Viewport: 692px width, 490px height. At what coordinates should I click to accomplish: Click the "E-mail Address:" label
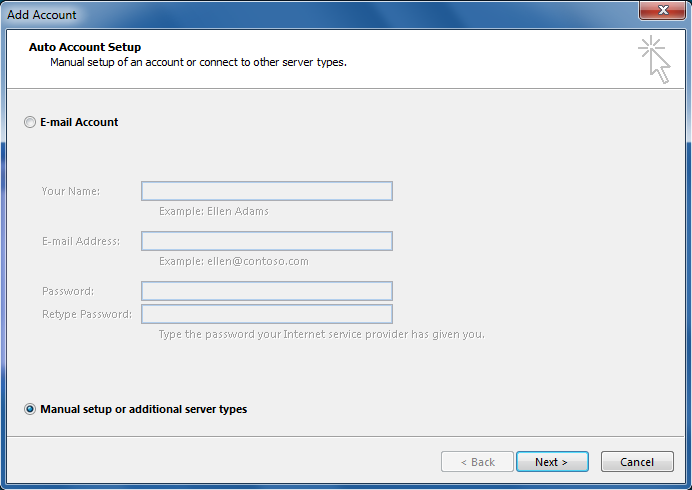pos(81,241)
